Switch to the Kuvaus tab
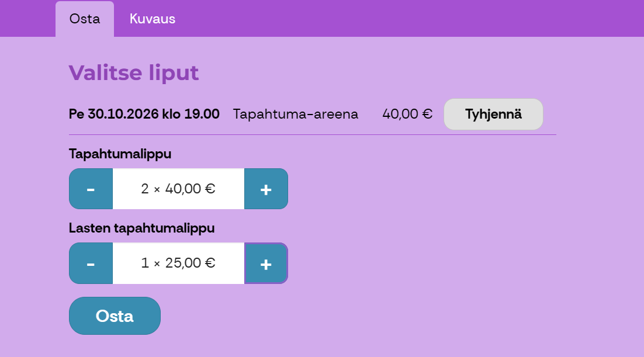 (153, 19)
